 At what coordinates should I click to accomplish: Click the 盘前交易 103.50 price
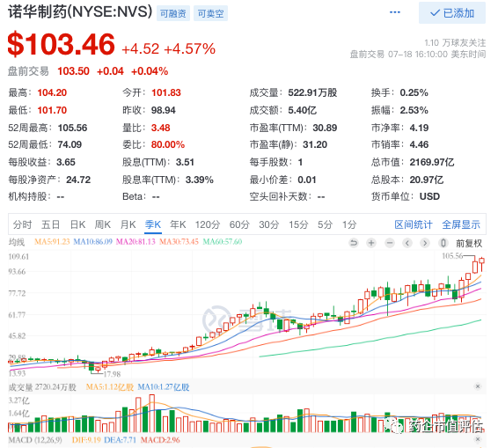pyautogui.click(x=73, y=71)
